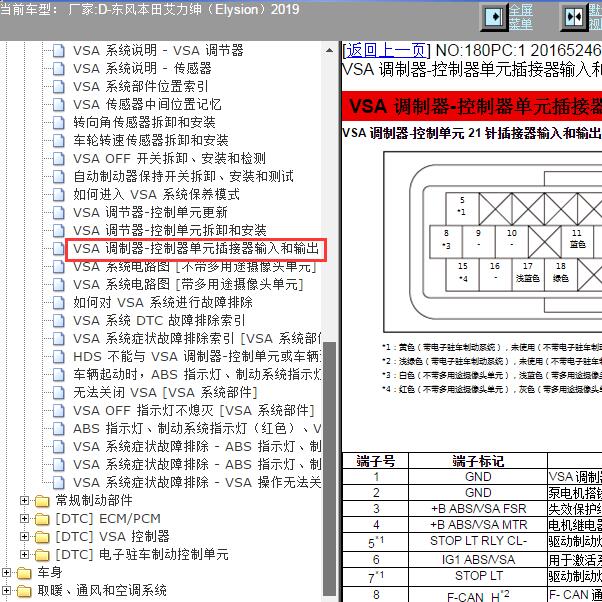Click the 'STOP LT RLY CL-' terminal cell
Viewport: 602px width, 602px height.
pos(478,541)
